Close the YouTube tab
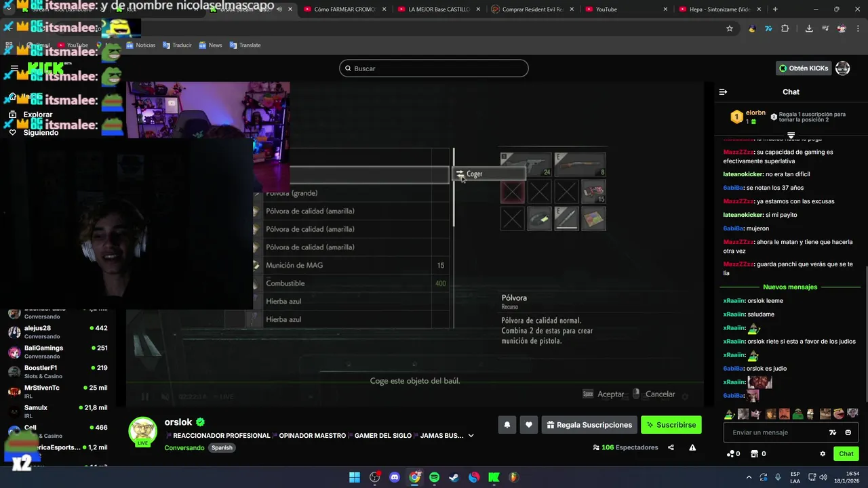Viewport: 868px width, 488px height. pos(665,9)
